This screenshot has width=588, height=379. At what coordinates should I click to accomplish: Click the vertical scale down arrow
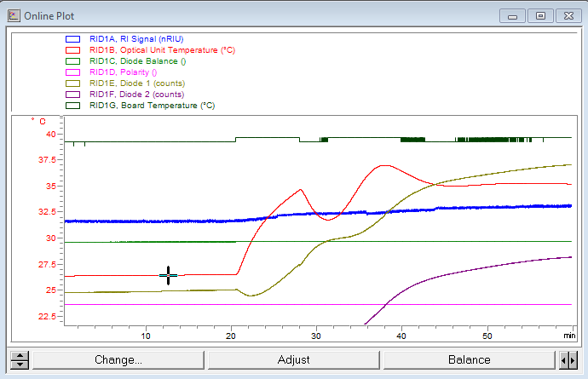19,365
